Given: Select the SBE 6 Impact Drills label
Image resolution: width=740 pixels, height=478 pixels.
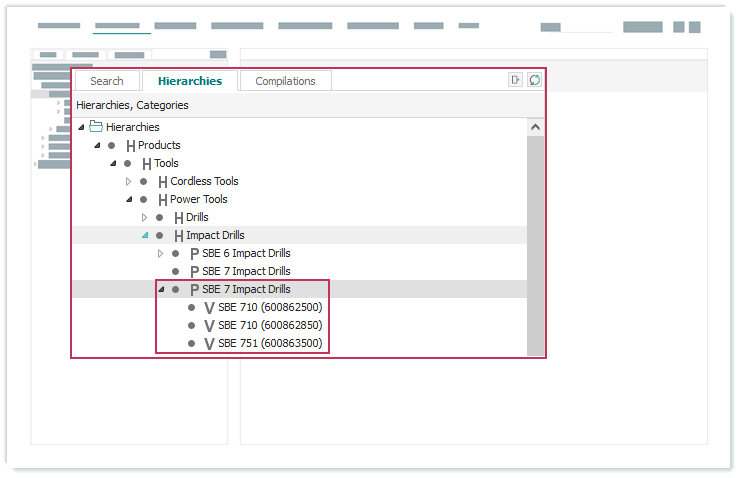Looking at the screenshot, I should pos(246,253).
